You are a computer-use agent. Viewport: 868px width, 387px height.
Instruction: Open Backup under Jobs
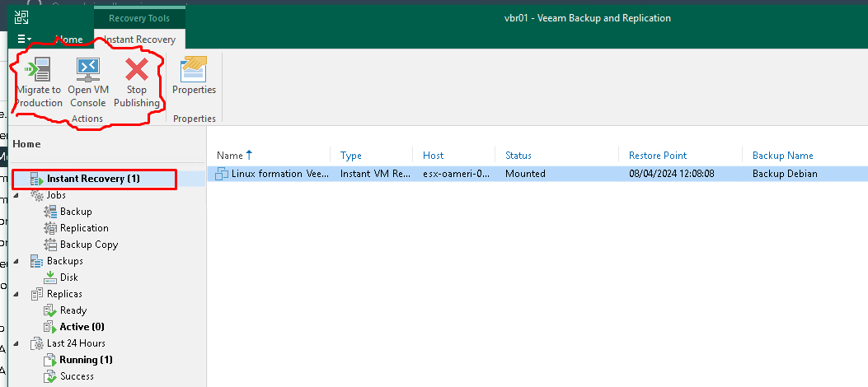tap(76, 212)
